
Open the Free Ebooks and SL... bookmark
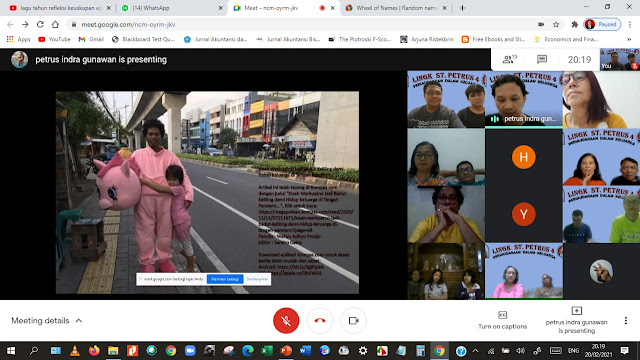[x=493, y=39]
